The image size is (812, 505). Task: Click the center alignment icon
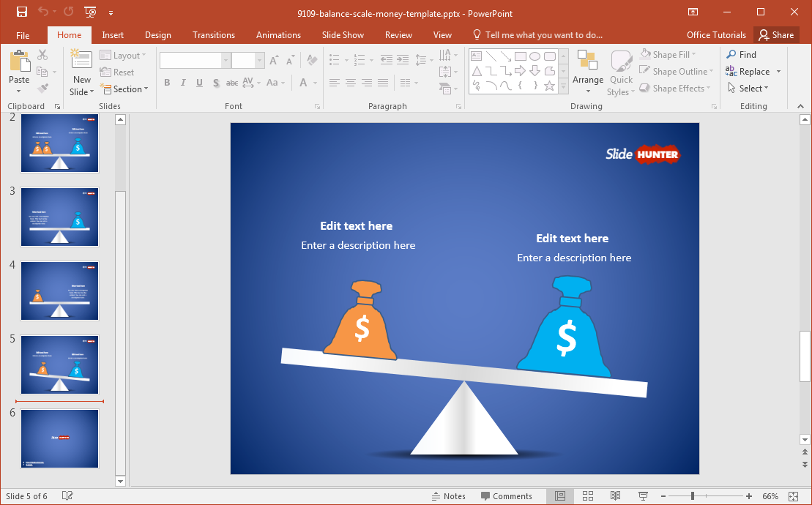tap(351, 82)
